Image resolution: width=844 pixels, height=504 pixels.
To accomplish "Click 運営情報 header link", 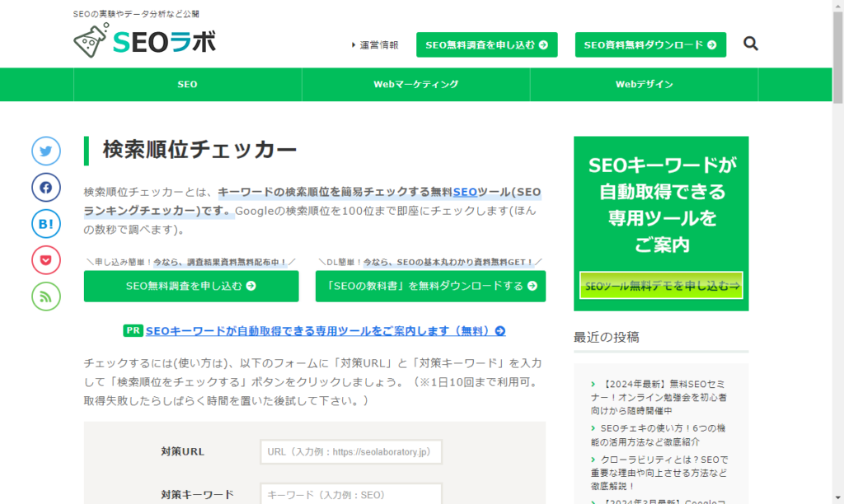I will pyautogui.click(x=375, y=45).
